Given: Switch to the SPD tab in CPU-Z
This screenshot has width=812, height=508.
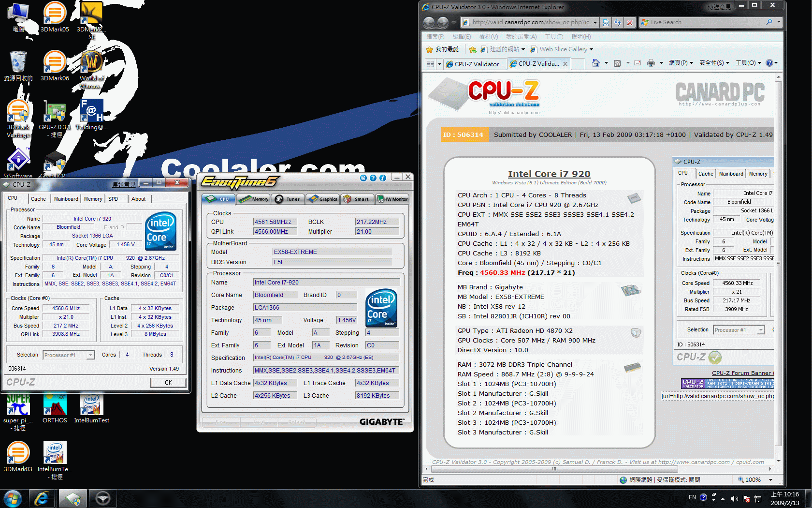Looking at the screenshot, I should [x=113, y=199].
